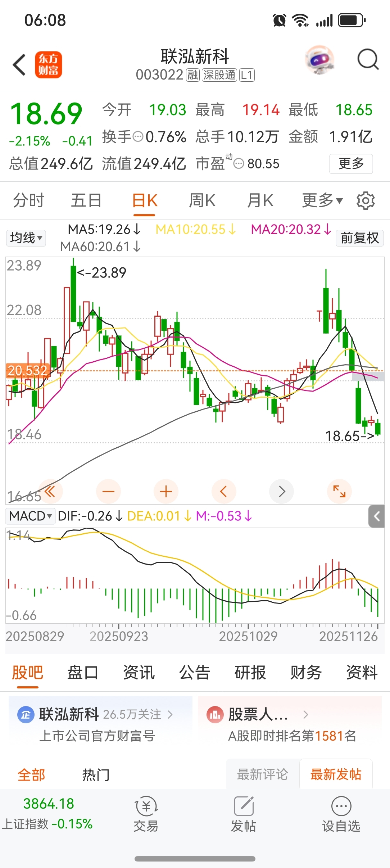
Task: Open the 公告 announcements tab
Action: (195, 672)
